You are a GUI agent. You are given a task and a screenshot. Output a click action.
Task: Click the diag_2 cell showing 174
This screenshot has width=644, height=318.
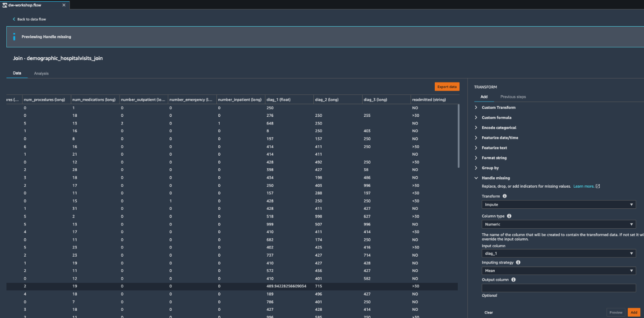click(318, 240)
